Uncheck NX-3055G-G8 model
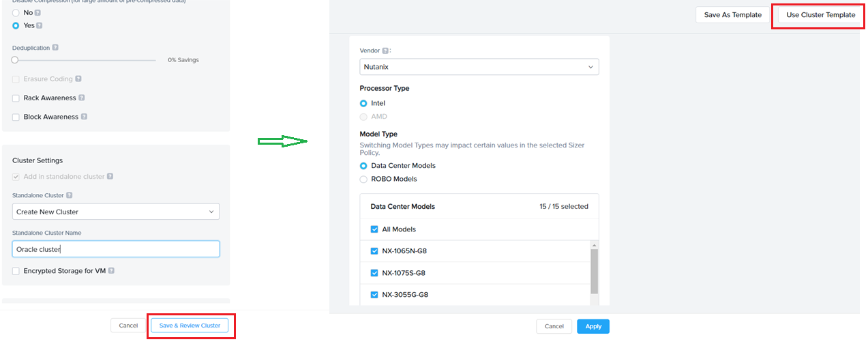Viewport: 868px width, 344px height. pos(374,295)
